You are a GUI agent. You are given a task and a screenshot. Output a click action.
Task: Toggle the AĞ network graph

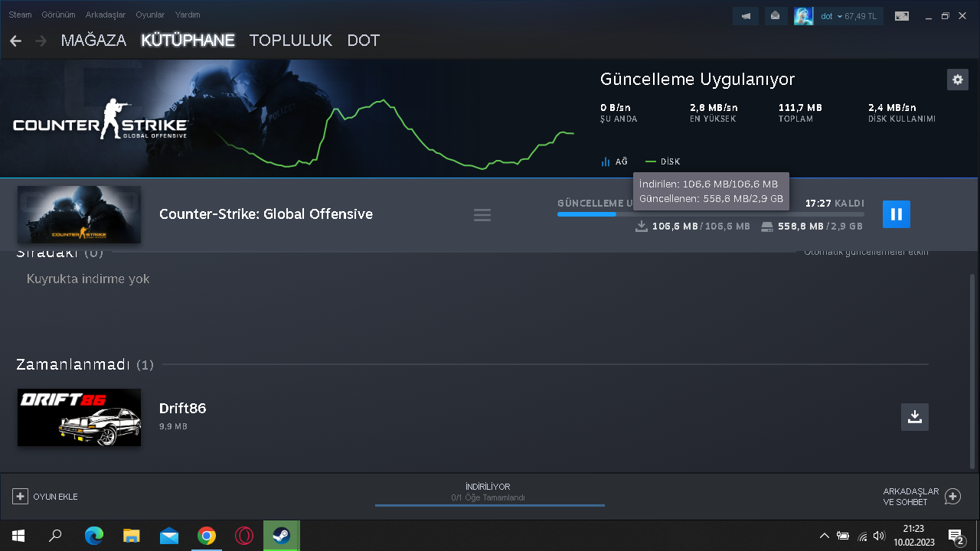(614, 161)
